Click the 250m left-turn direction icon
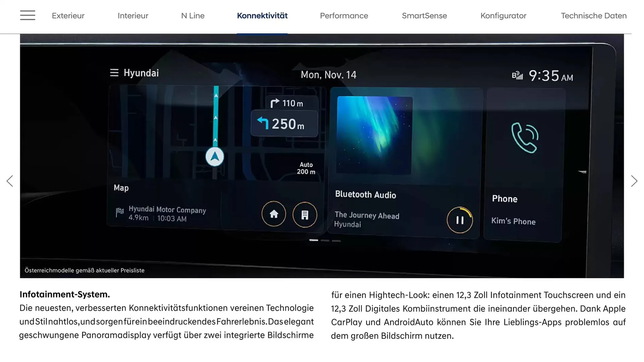Viewport: 644px width, 362px height. (x=264, y=124)
